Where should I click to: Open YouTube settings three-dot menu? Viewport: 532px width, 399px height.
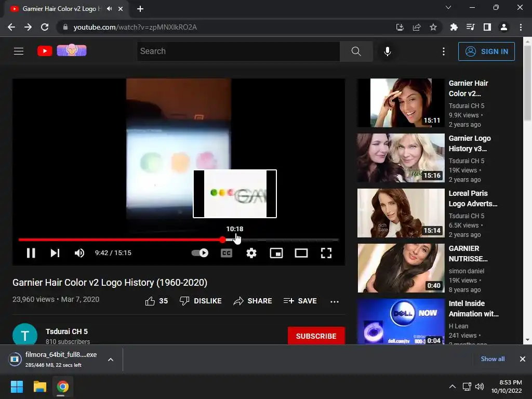[444, 51]
